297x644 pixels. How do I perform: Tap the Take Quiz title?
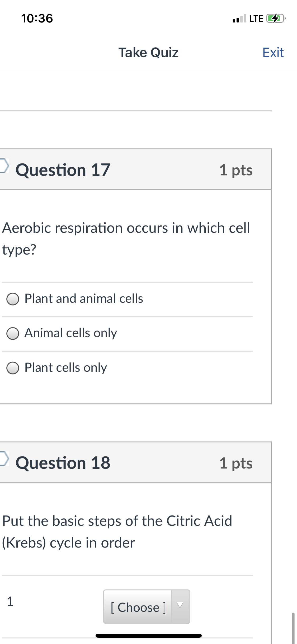pyautogui.click(x=148, y=52)
